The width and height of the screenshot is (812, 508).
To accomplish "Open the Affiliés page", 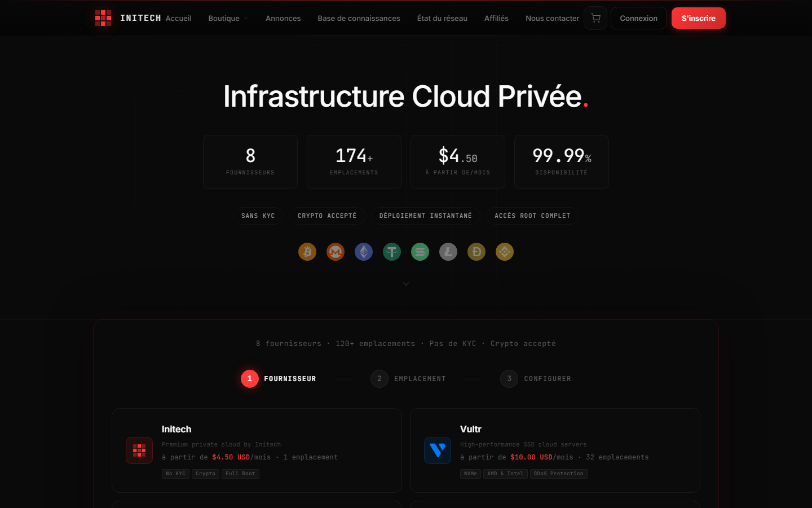I will (x=496, y=18).
